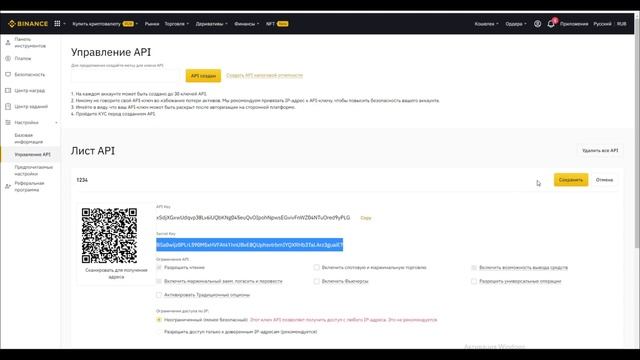
Task: Click the Cancel button
Action: click(x=604, y=180)
